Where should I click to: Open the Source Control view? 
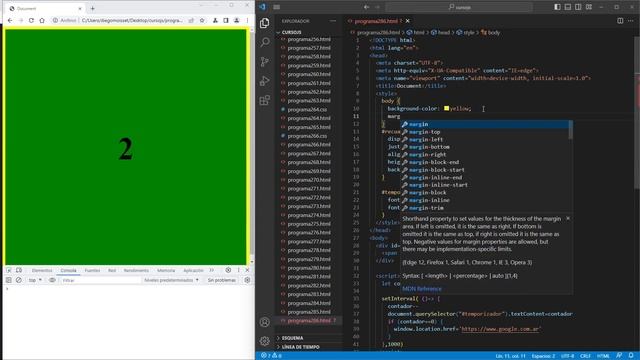264,62
